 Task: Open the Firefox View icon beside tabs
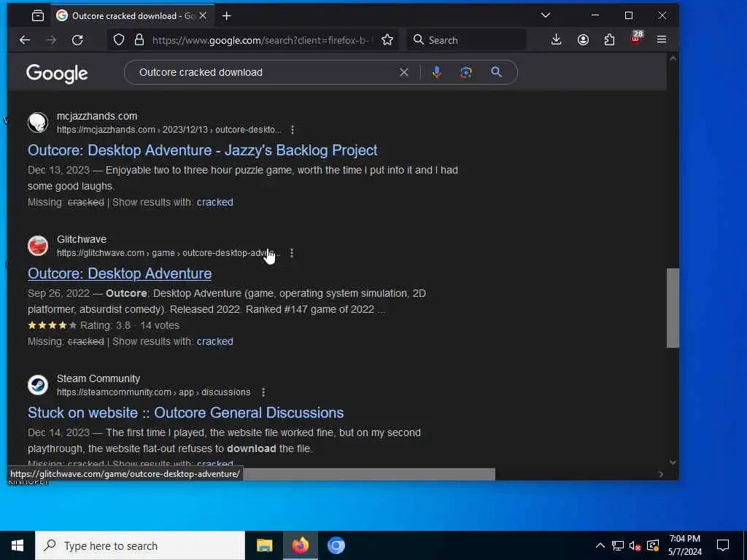pos(38,16)
